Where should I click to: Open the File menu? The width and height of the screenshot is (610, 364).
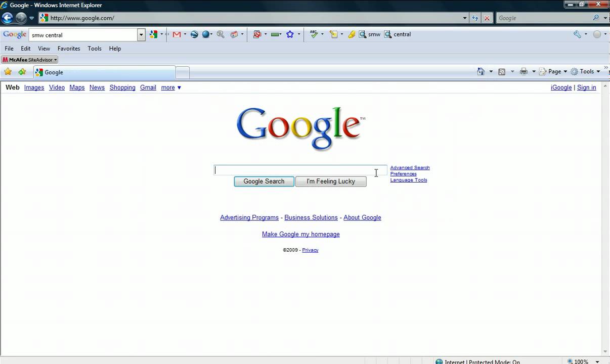[9, 49]
